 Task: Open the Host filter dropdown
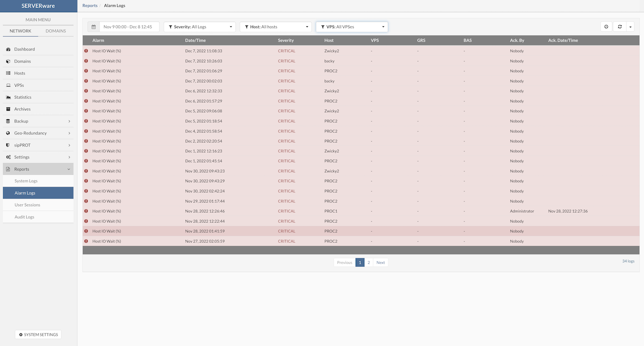coord(276,27)
